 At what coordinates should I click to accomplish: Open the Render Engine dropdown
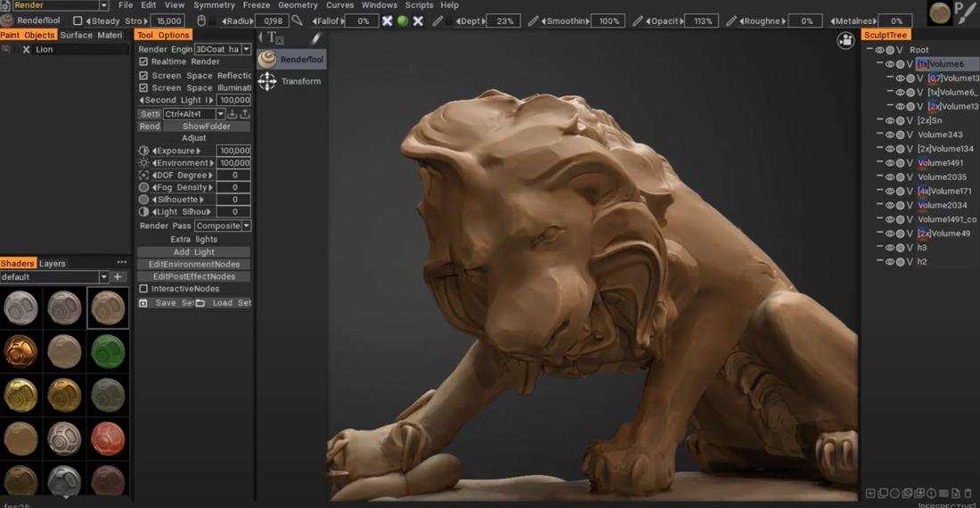pos(223,49)
